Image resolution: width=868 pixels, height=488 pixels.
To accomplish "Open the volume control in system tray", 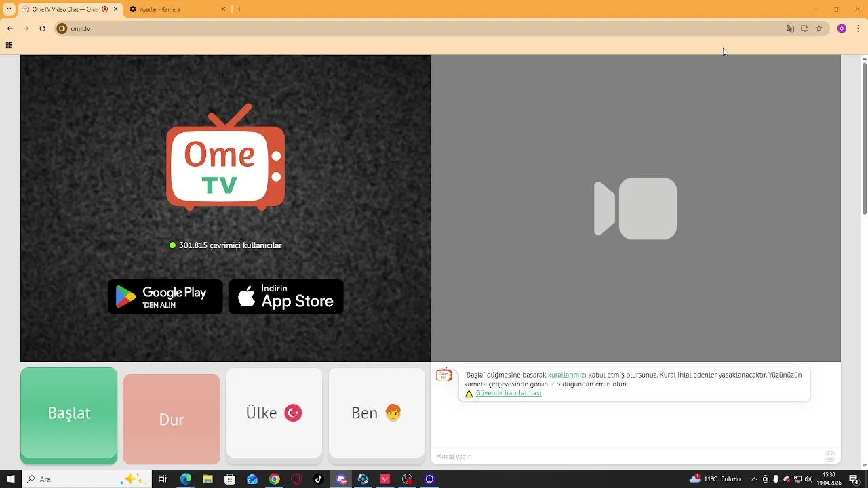I will (x=808, y=479).
